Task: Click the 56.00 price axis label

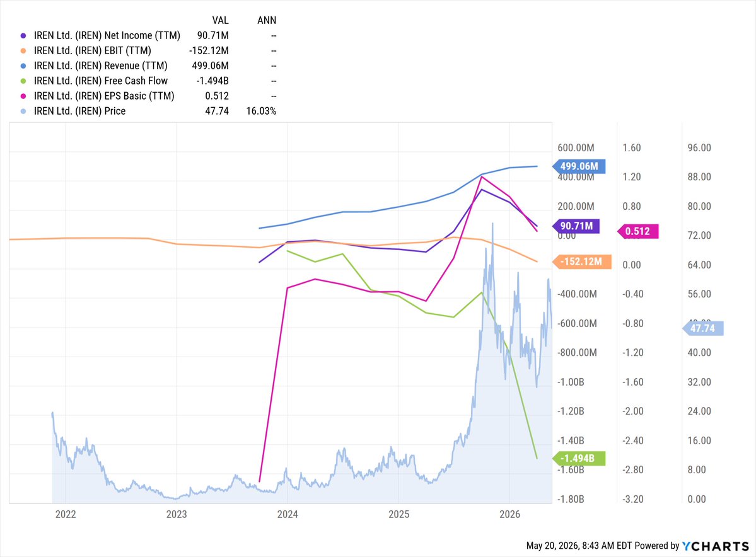Action: 699,294
